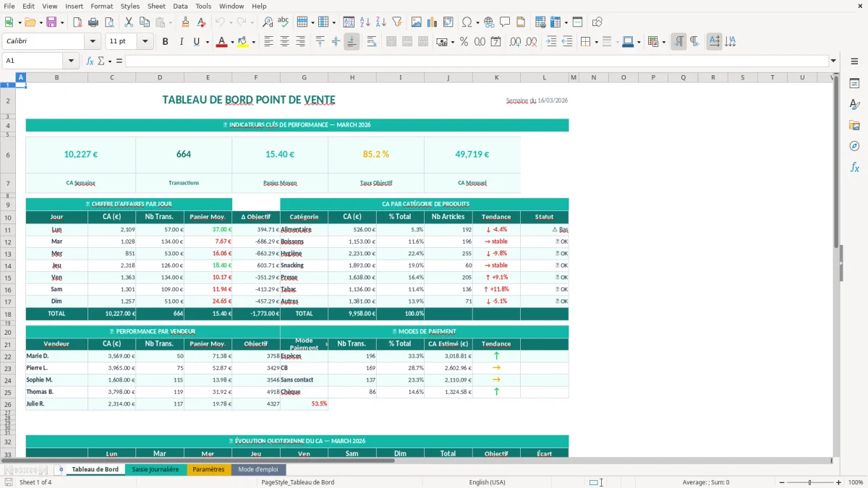
Task: Click the Split Window icon
Action: [578, 22]
